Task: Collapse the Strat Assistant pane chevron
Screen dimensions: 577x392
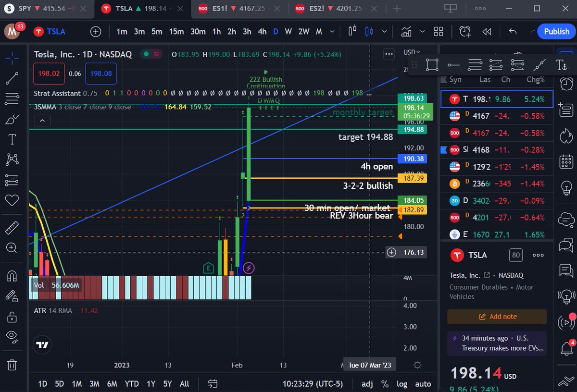Action: tap(42, 121)
